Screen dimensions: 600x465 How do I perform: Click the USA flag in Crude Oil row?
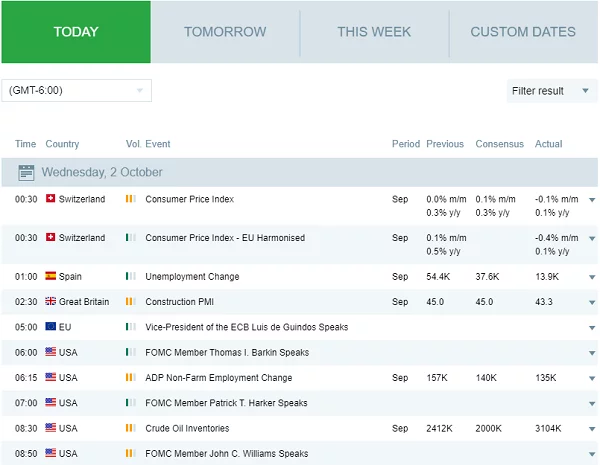[x=51, y=427]
